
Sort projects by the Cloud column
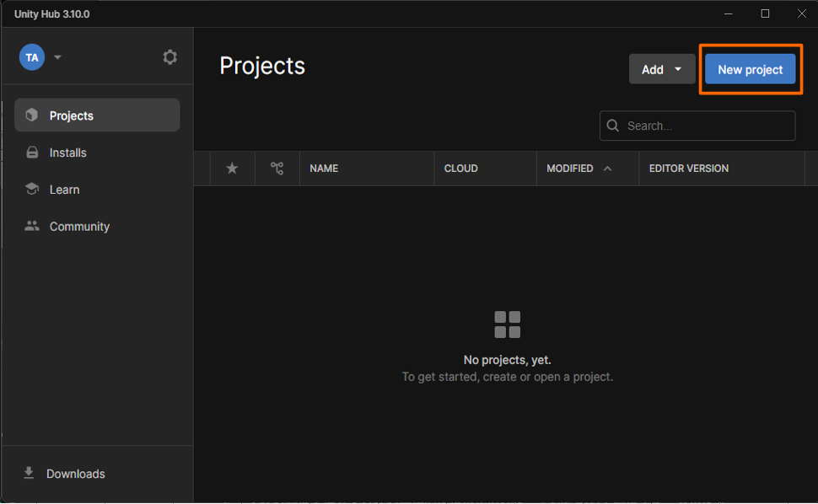(461, 169)
